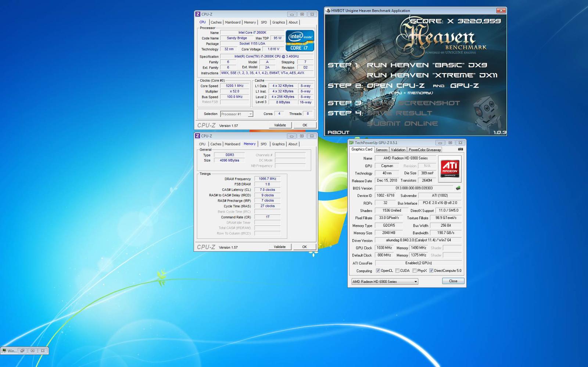The image size is (588, 367).
Task: Maximize the minimized Win... window
Action: (32, 351)
